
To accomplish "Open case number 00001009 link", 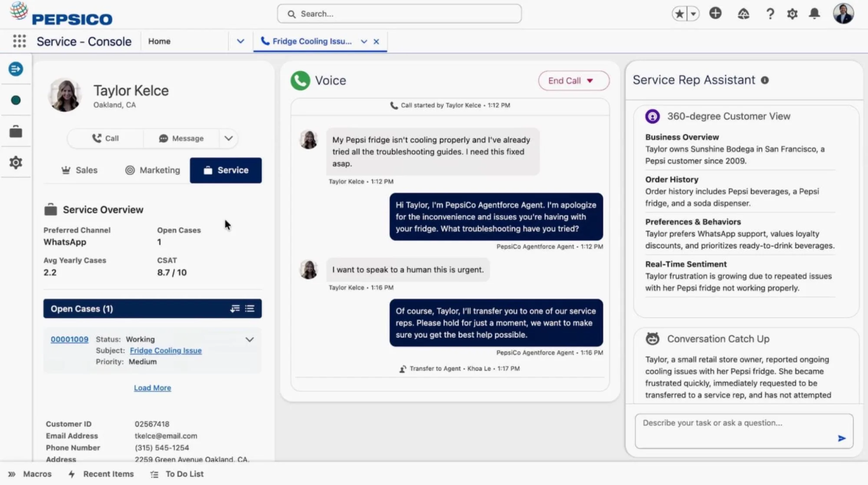I will (x=69, y=339).
